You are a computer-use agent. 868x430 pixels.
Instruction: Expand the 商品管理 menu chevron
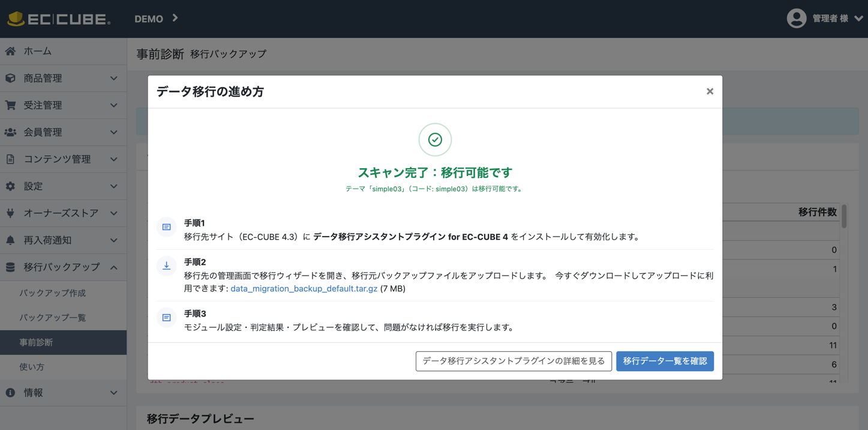click(x=114, y=78)
